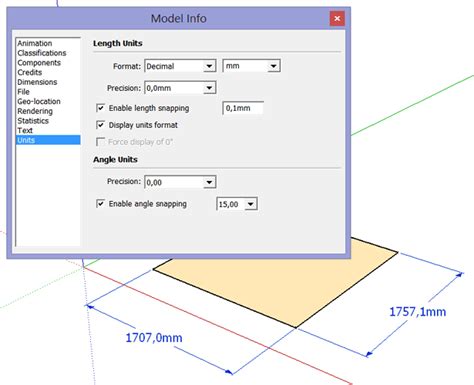Click the Angle Units heading
474x385 pixels.
pos(115,160)
